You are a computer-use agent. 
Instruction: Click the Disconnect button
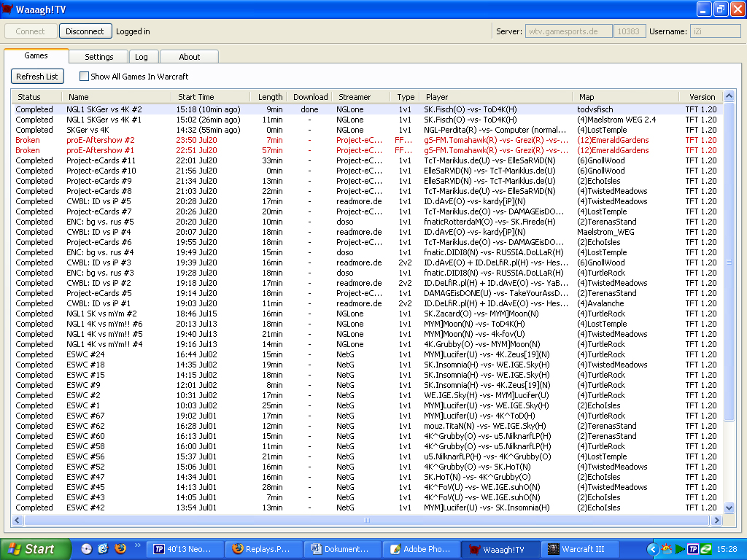click(85, 31)
